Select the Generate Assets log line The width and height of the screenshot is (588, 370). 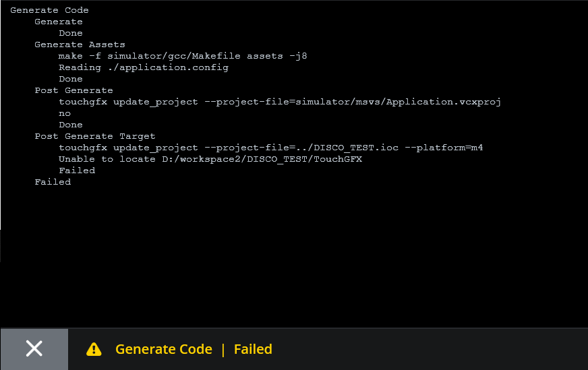(80, 44)
